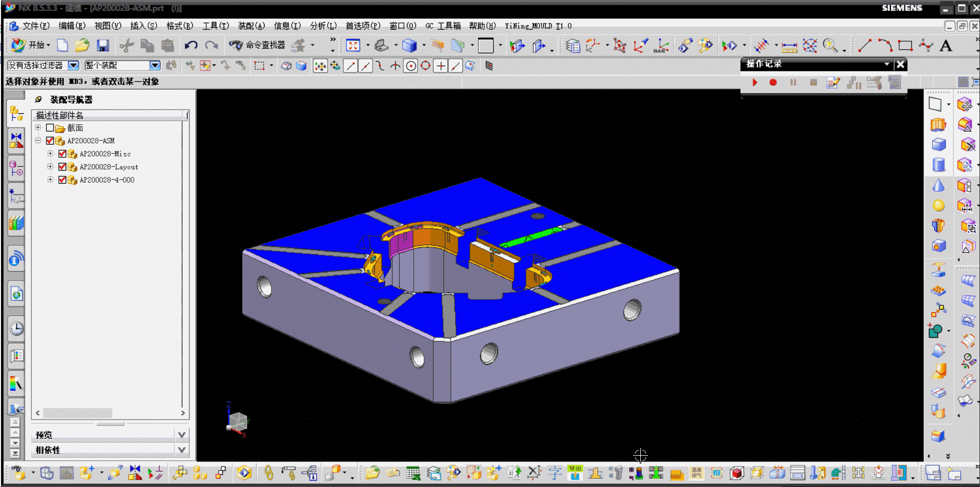Viewport: 980px width, 487px height.
Task: Click the Cone primitive icon in right toolbar
Action: (938, 185)
